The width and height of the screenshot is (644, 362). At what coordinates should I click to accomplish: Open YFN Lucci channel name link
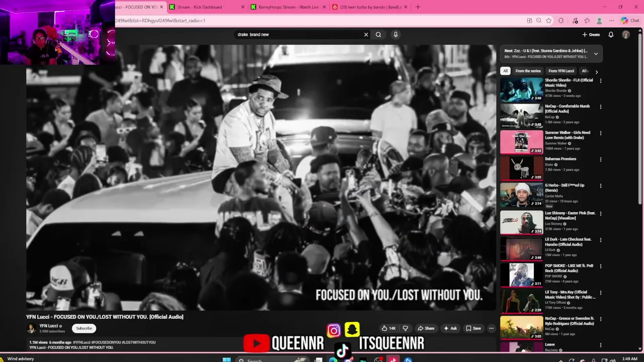click(49, 326)
